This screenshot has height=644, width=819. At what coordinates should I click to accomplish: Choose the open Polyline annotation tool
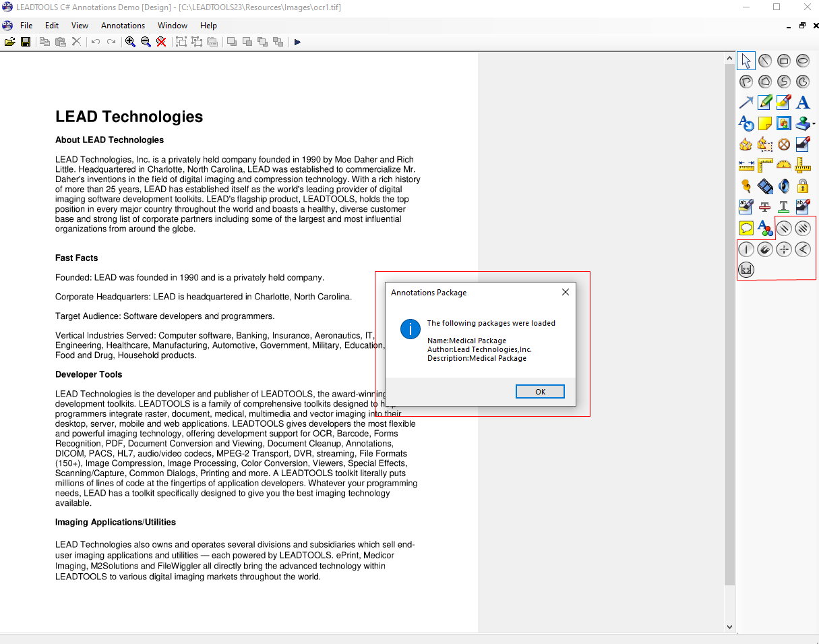coord(746,82)
